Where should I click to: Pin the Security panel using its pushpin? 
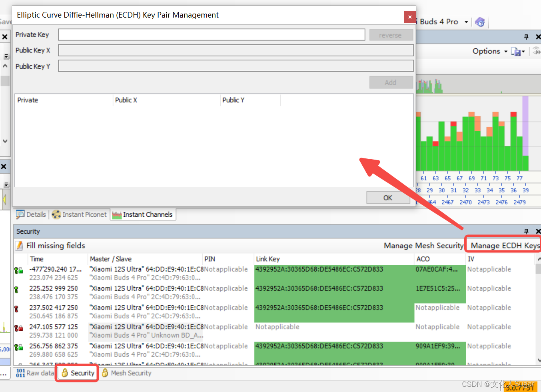tap(526, 231)
